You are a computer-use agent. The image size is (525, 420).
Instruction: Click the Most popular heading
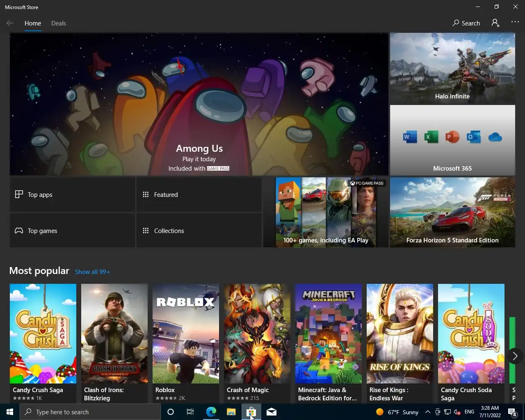point(39,271)
